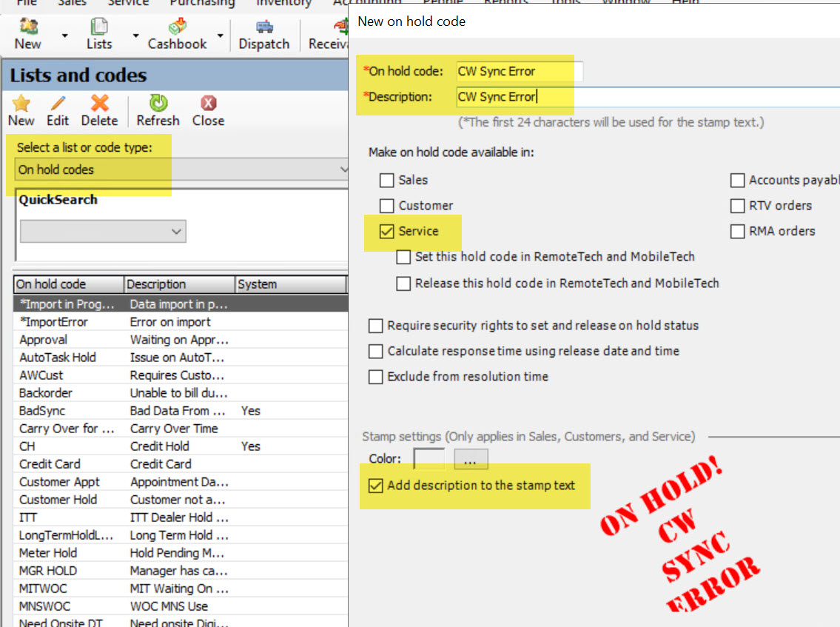Select the CH Credit Hold row
The height and width of the screenshot is (627, 840).
(181, 446)
